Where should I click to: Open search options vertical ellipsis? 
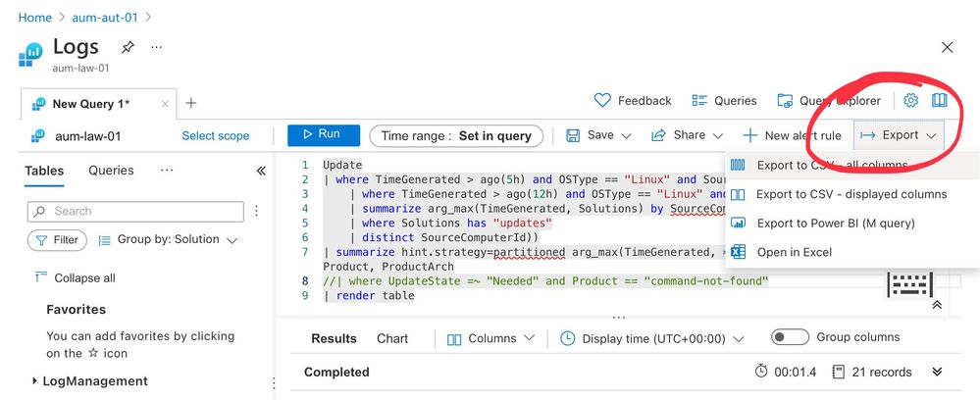tap(256, 211)
